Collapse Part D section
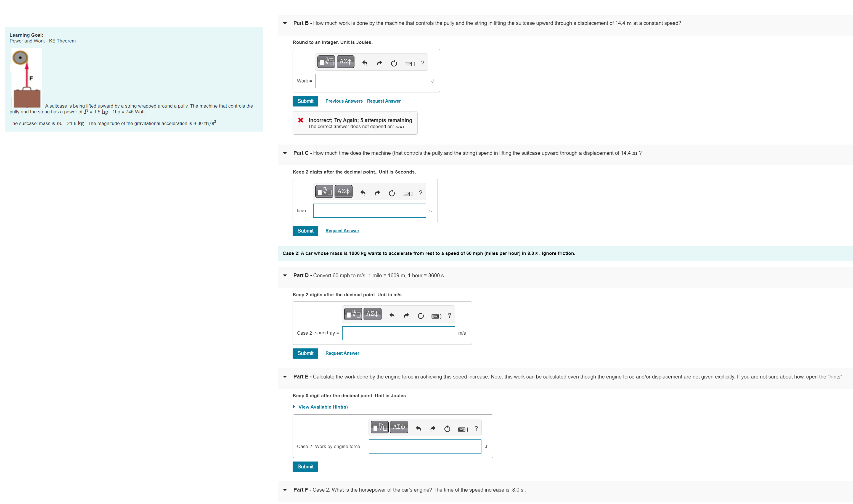Image resolution: width=853 pixels, height=504 pixels. tap(285, 275)
